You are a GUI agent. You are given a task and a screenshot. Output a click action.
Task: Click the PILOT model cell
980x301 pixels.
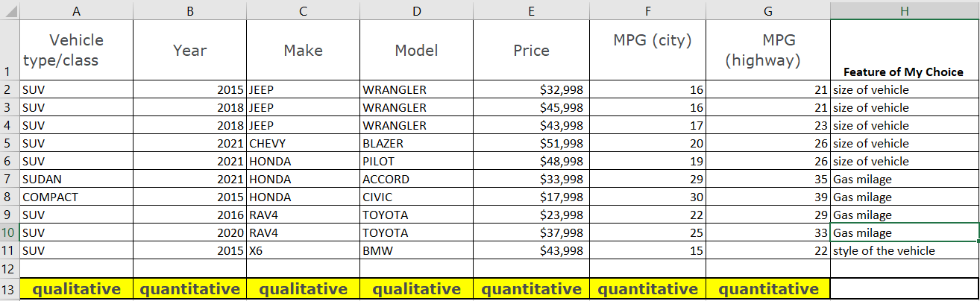pyautogui.click(x=417, y=162)
